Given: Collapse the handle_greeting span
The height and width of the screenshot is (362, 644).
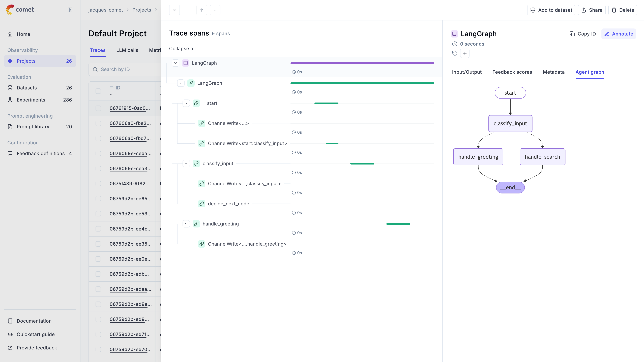Looking at the screenshot, I should click(x=186, y=224).
